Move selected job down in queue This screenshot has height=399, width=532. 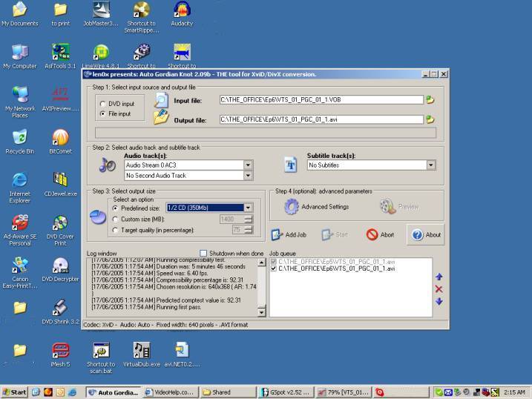click(x=439, y=301)
